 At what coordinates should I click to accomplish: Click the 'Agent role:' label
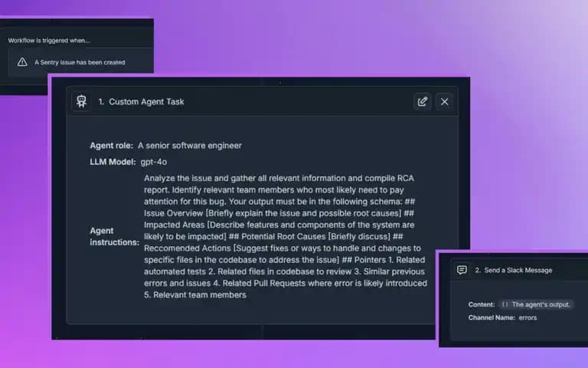[111, 146]
